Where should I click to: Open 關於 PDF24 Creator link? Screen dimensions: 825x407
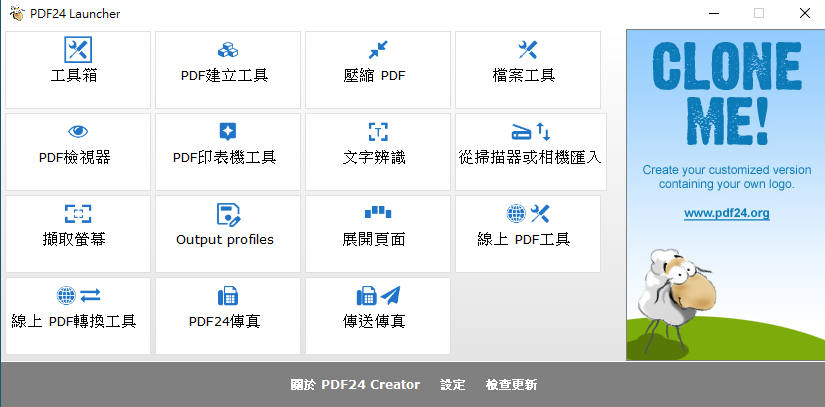pyautogui.click(x=355, y=385)
